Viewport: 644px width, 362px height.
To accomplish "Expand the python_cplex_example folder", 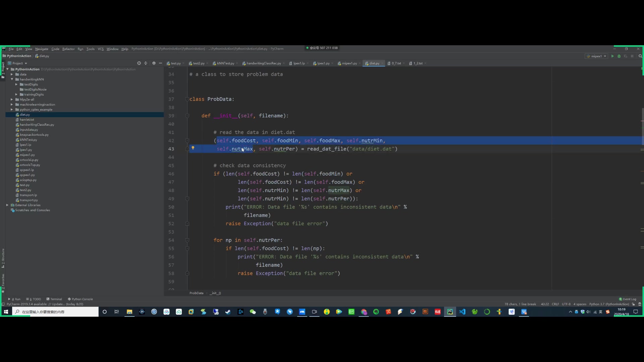I will pos(12,110).
